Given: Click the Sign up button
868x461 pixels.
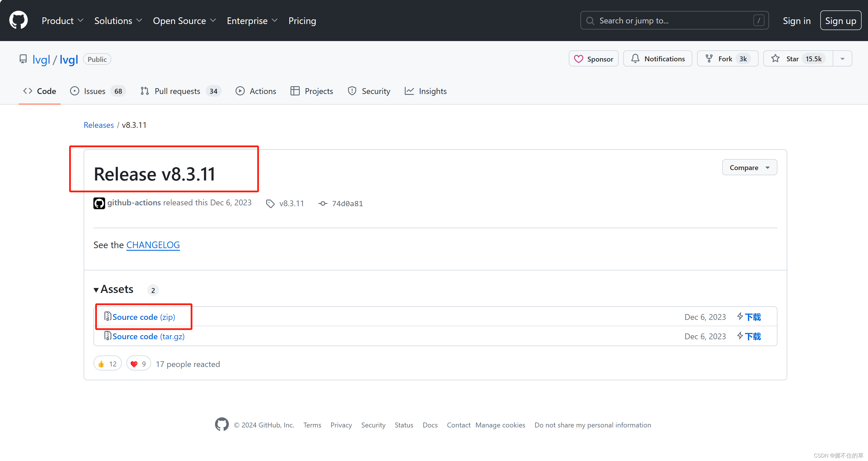Looking at the screenshot, I should (841, 21).
